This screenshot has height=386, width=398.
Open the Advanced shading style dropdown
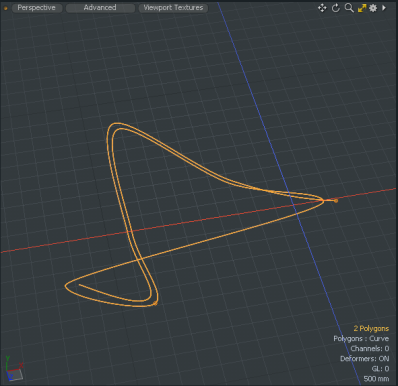pos(100,8)
